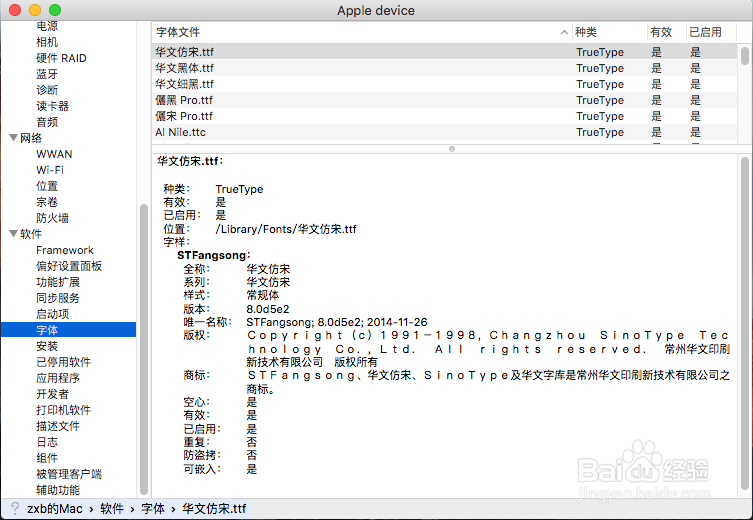
Task: Select 相机 in the sidebar
Action: (x=47, y=42)
